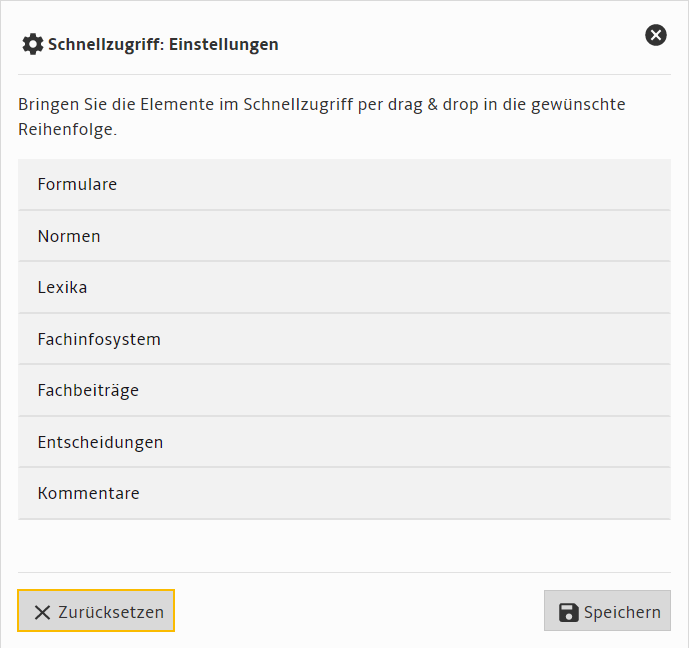Screen dimensions: 689x648
Task: Click the word "Reihenfolge." in the instructions
Action: pyautogui.click(x=67, y=130)
